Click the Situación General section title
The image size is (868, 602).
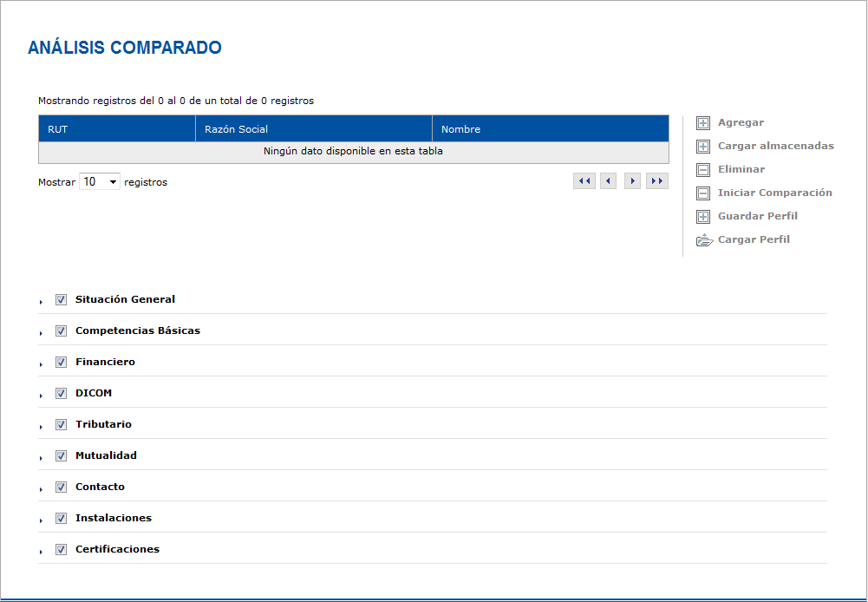(125, 299)
